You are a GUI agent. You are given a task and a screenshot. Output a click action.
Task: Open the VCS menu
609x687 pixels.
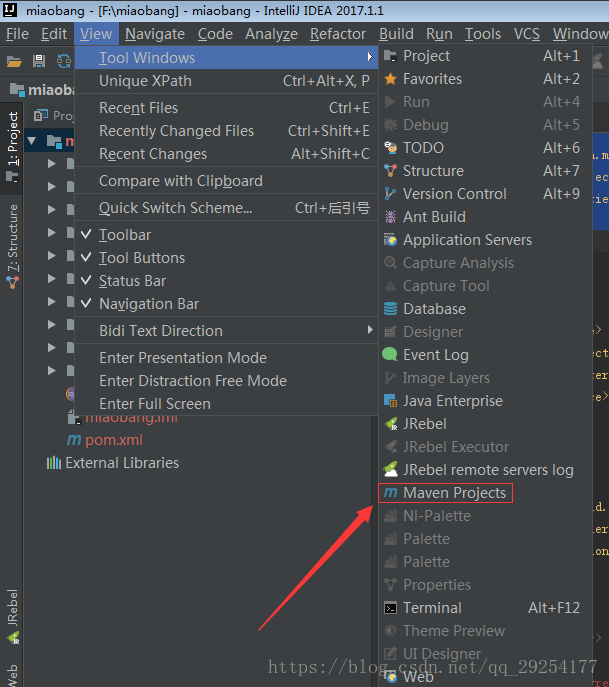point(527,34)
